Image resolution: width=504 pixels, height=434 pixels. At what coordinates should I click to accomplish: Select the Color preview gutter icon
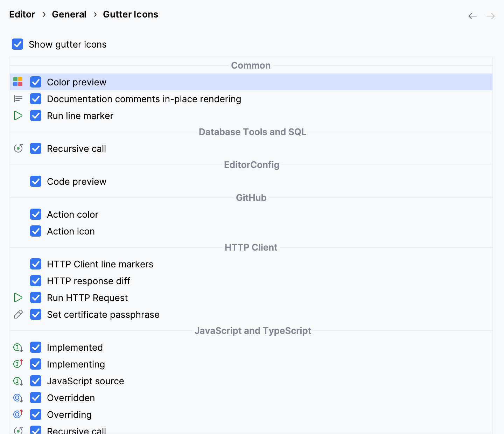[18, 82]
